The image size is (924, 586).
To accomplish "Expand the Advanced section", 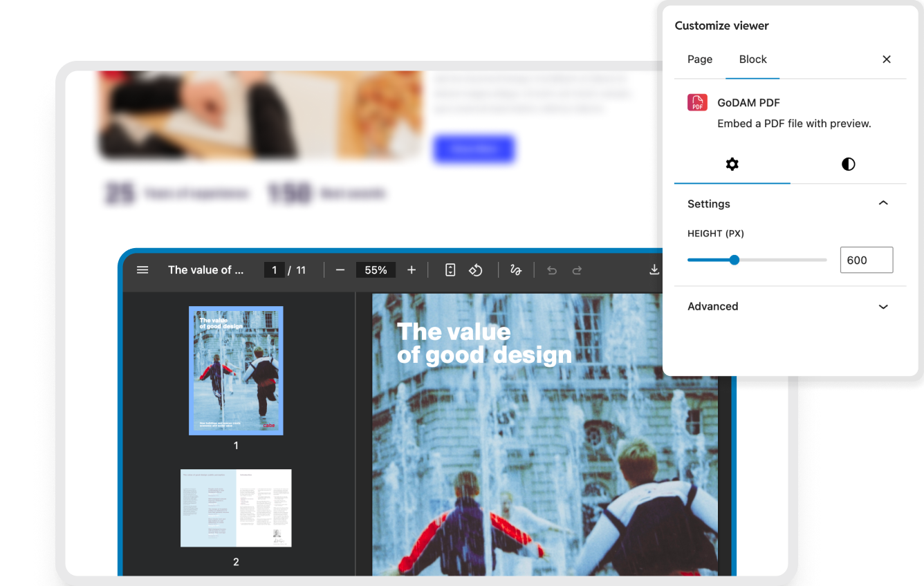I will [883, 306].
